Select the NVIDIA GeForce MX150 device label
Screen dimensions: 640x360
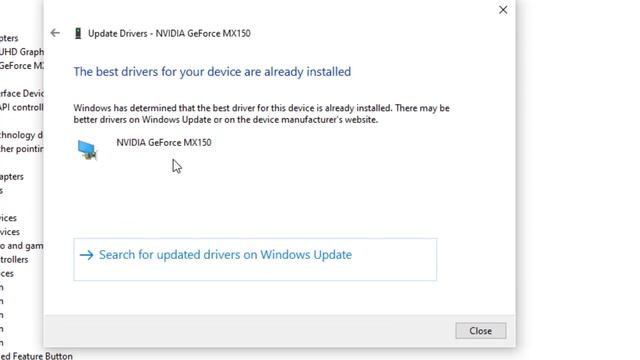tap(164, 142)
